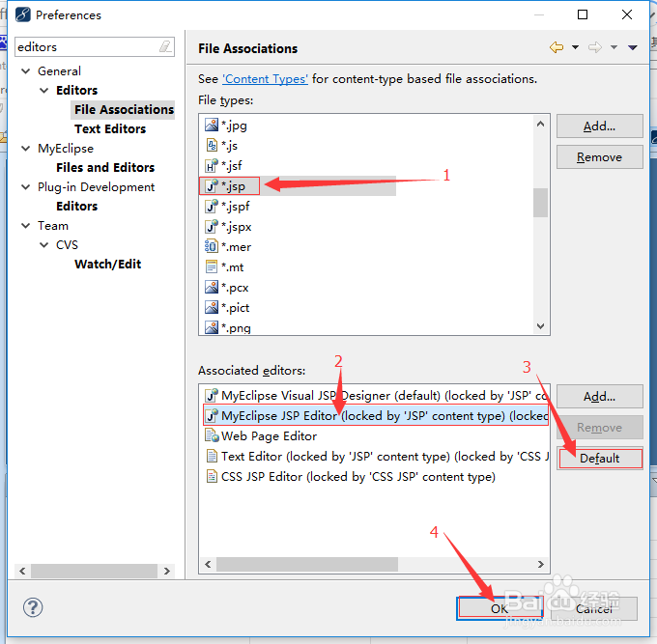Open the preferences view menu triangle
Viewport: 657px width, 644px height.
633,47
